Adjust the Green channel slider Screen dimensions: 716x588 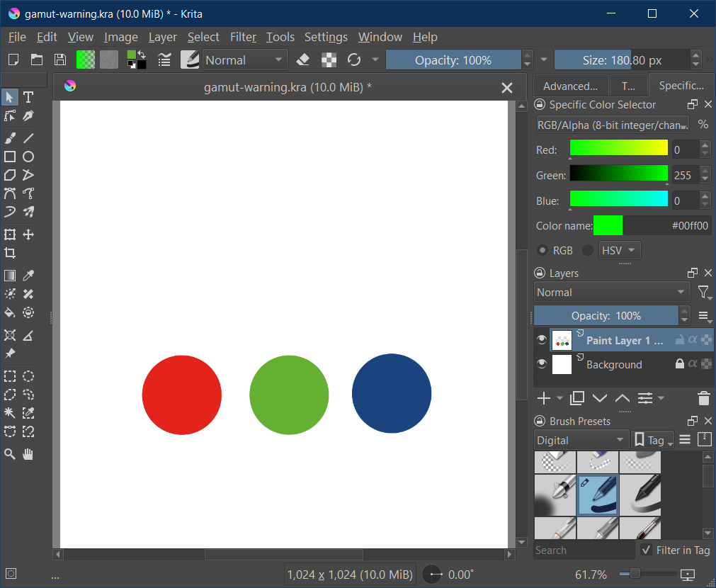click(618, 174)
